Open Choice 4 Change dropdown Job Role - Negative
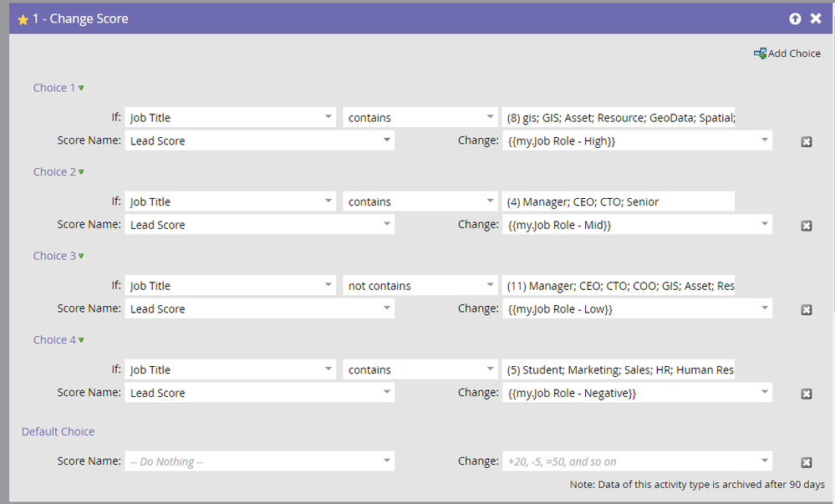 click(x=764, y=393)
